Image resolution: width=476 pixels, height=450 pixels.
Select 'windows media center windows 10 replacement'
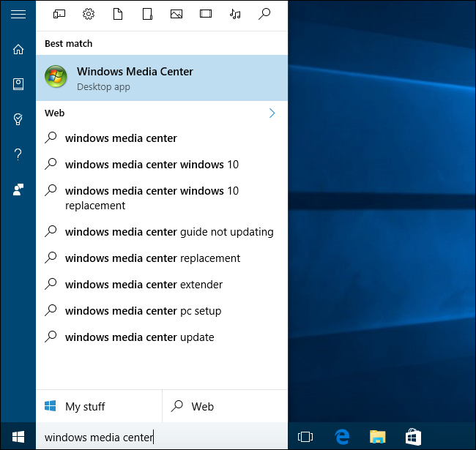click(162, 198)
